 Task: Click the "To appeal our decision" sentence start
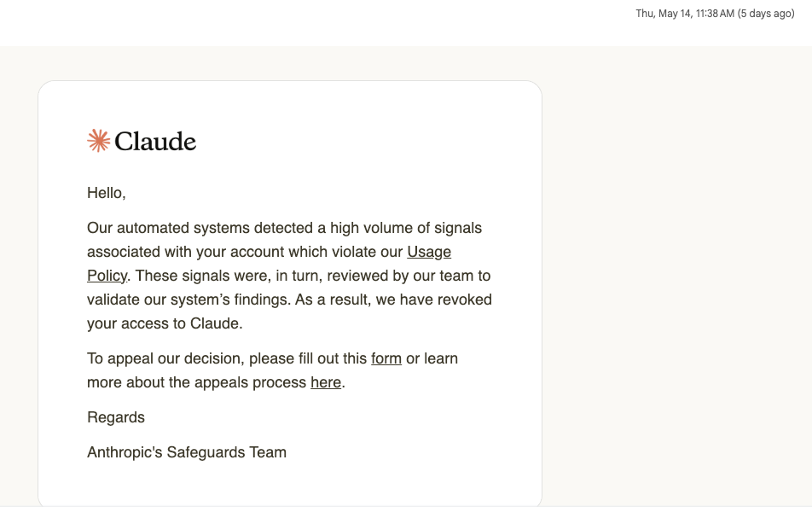pos(165,358)
